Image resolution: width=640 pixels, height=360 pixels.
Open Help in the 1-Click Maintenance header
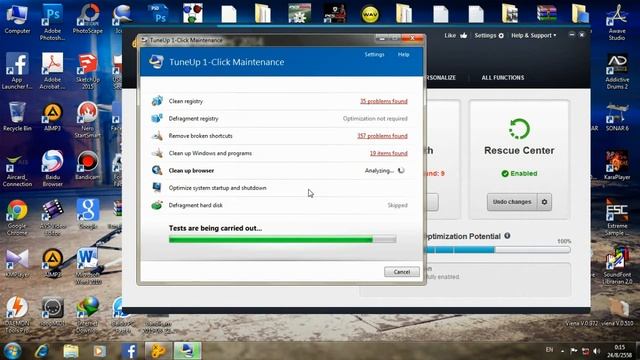[403, 54]
